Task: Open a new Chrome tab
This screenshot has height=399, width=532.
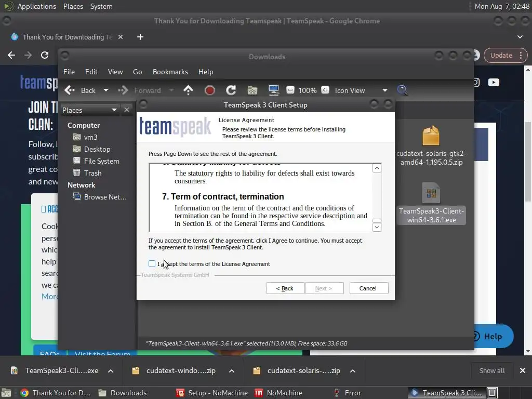Action: [140, 37]
